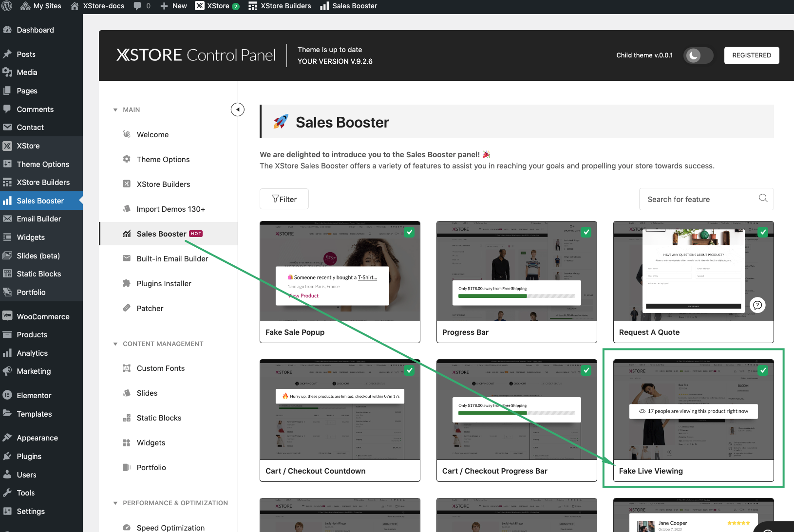
Task: Open XStore-docs site menu
Action: coord(97,6)
